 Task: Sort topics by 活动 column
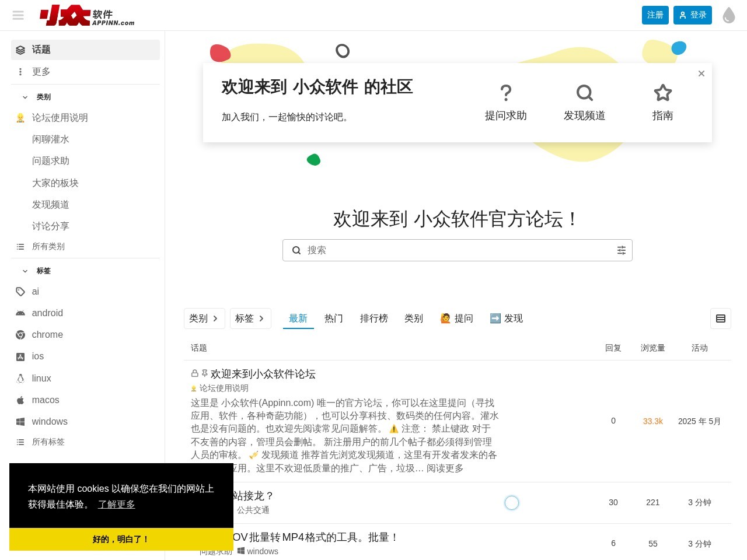(700, 348)
